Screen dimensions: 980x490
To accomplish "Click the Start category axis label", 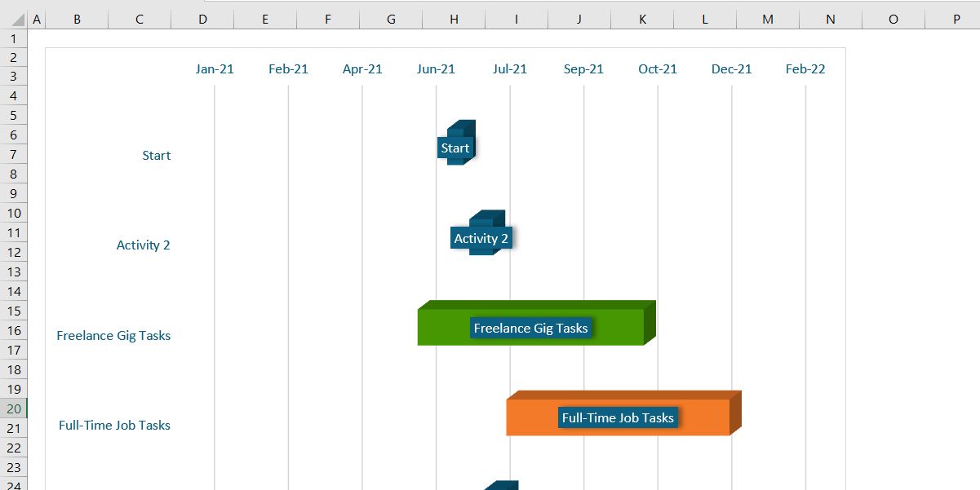I will [x=156, y=156].
